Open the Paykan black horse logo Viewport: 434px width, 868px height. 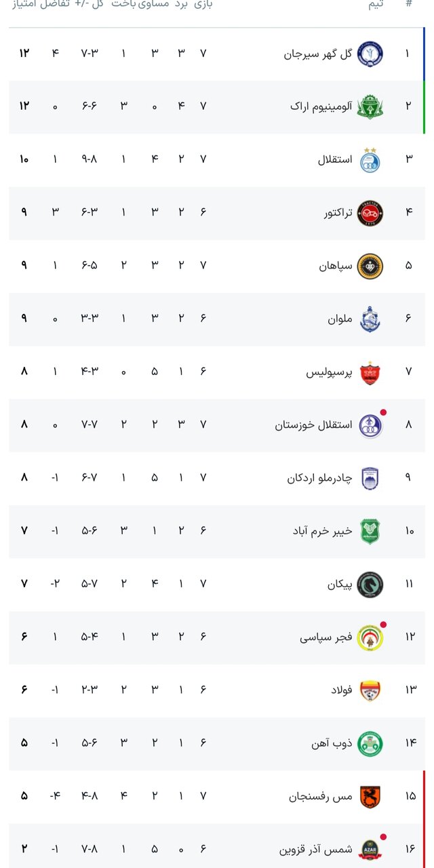tap(370, 584)
